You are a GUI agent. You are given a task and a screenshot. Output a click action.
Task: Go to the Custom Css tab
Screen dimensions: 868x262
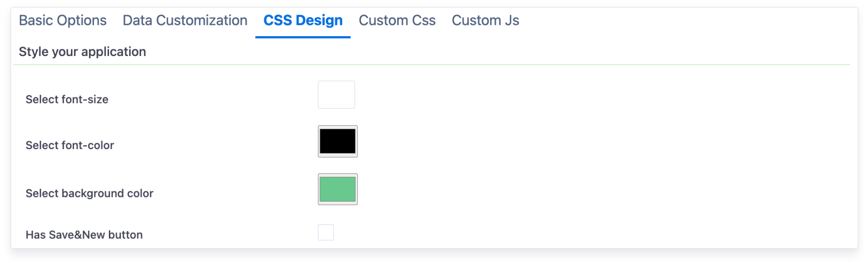tap(397, 21)
